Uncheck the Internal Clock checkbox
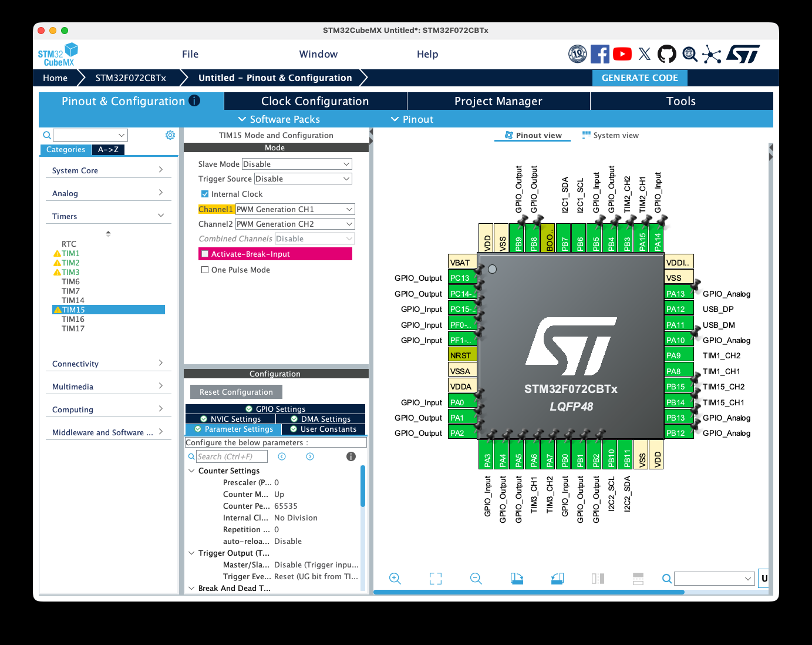Viewport: 812px width, 645px height. tap(205, 194)
